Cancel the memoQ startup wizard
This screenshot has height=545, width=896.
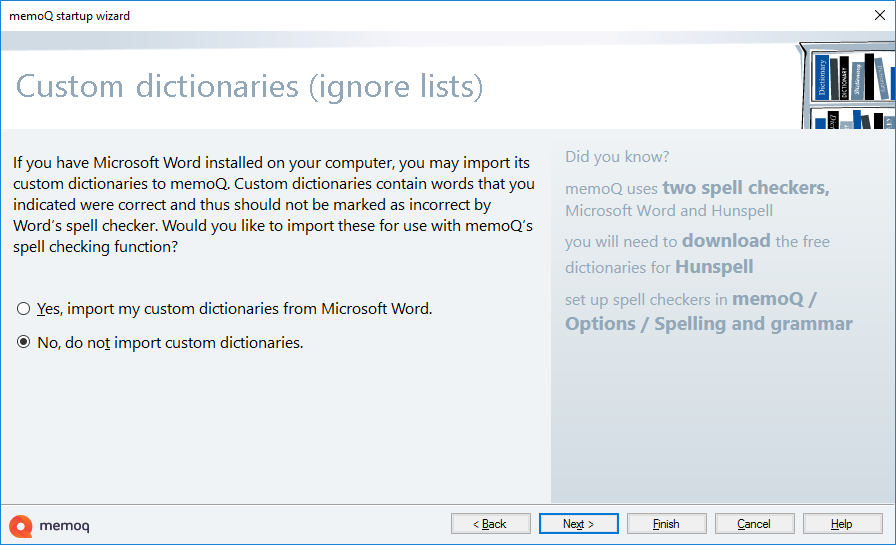tap(755, 524)
